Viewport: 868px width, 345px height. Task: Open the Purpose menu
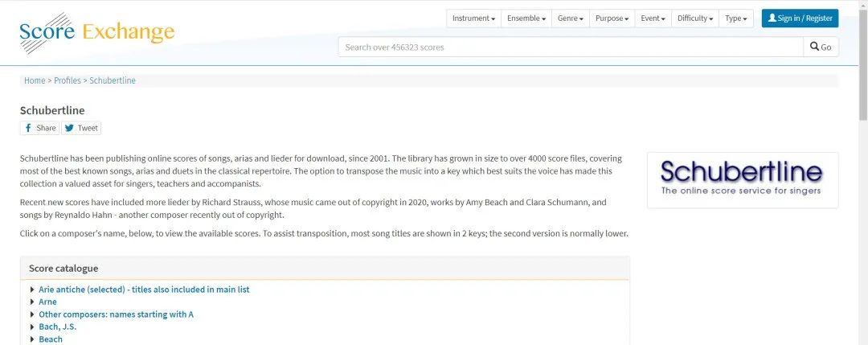[x=612, y=18]
